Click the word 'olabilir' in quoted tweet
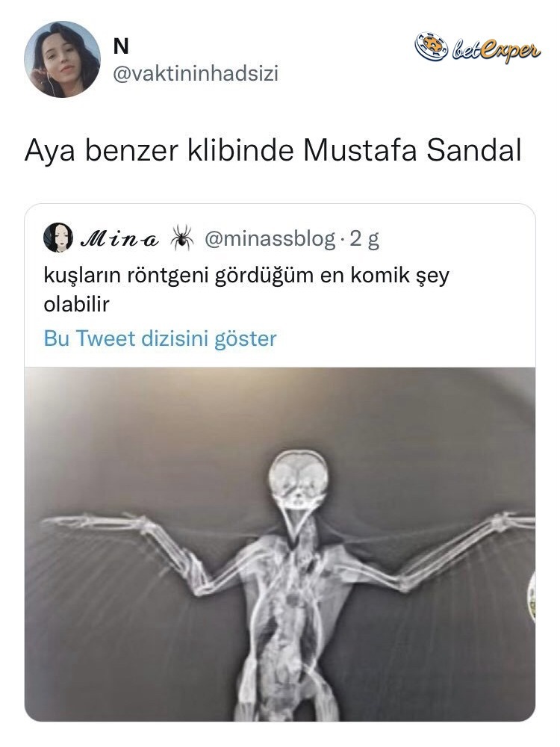 click(77, 305)
